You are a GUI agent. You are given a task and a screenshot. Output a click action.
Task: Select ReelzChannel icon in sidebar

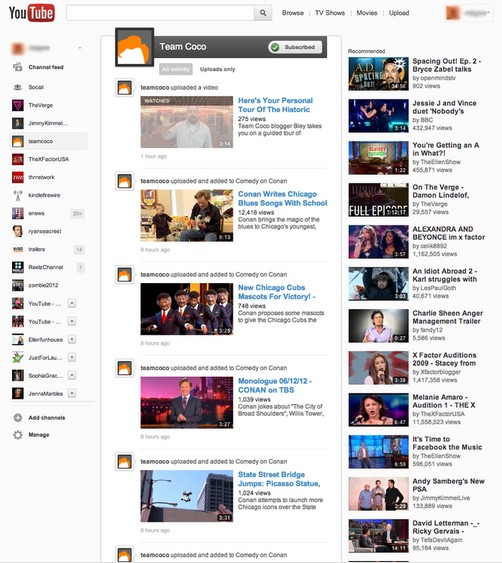coord(18,267)
